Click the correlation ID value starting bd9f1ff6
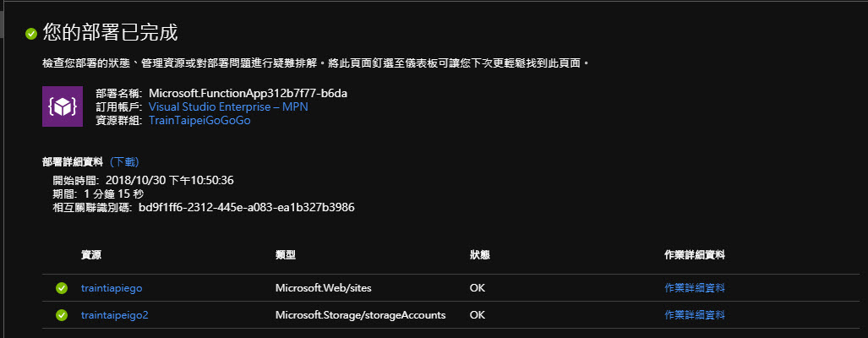The image size is (868, 338). point(246,207)
